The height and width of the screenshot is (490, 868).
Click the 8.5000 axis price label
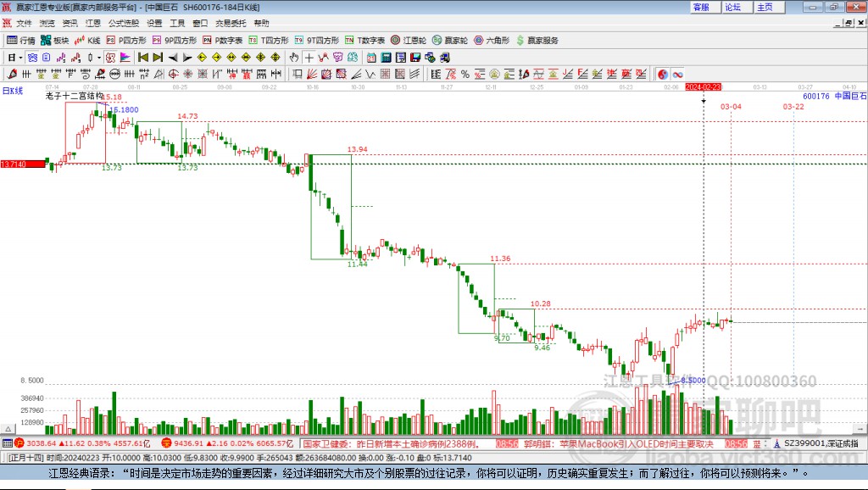32,381
